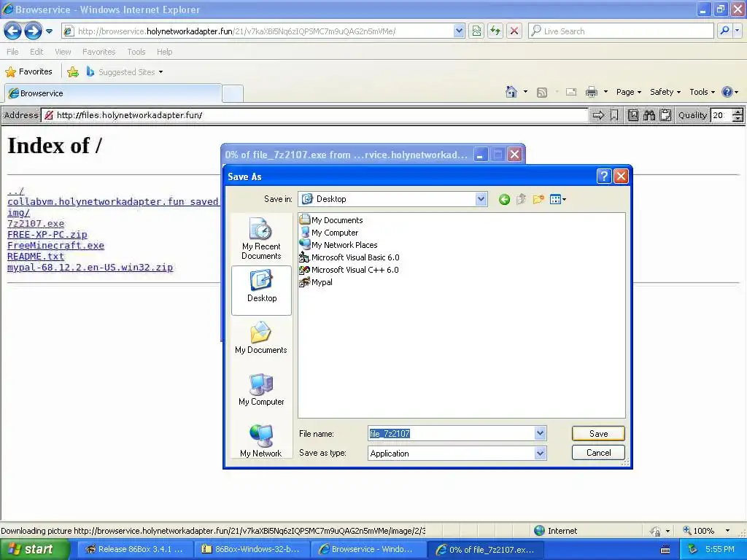Click the IE Refresh icon
747x560 pixels.
[495, 31]
